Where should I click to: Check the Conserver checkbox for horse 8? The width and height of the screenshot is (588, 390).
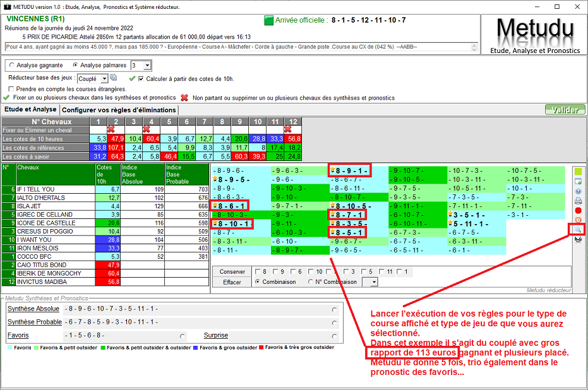[x=258, y=271]
